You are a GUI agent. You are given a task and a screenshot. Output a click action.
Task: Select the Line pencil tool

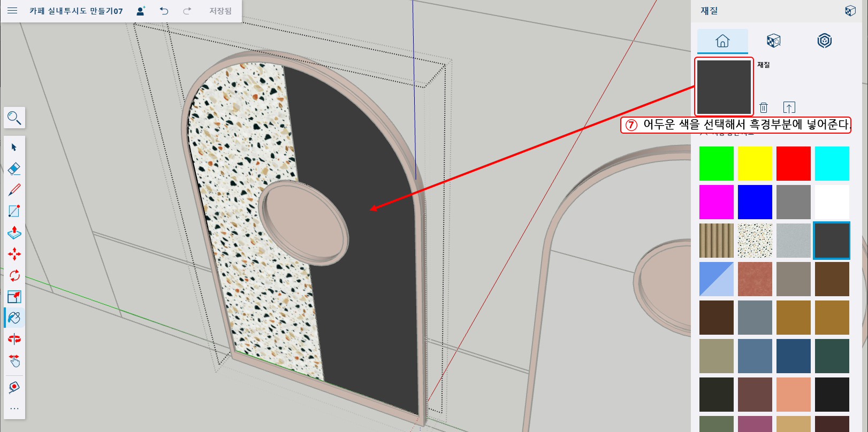click(x=14, y=190)
